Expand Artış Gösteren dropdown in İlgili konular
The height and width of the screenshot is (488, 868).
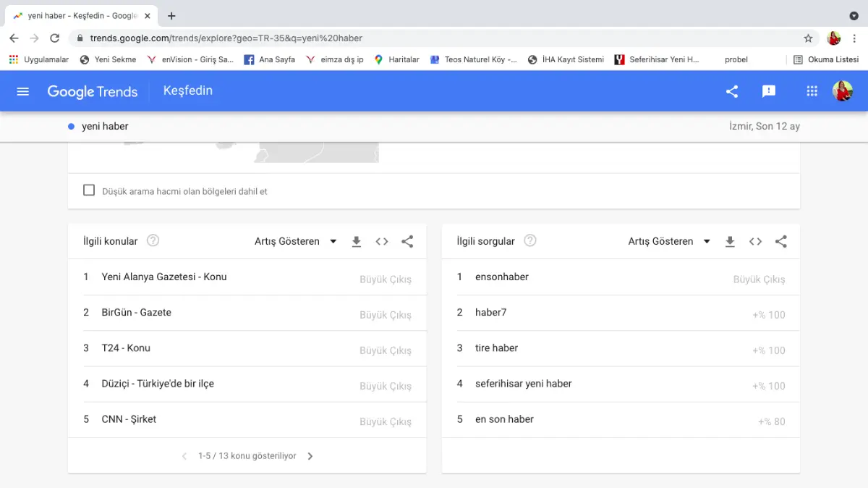[x=296, y=242]
